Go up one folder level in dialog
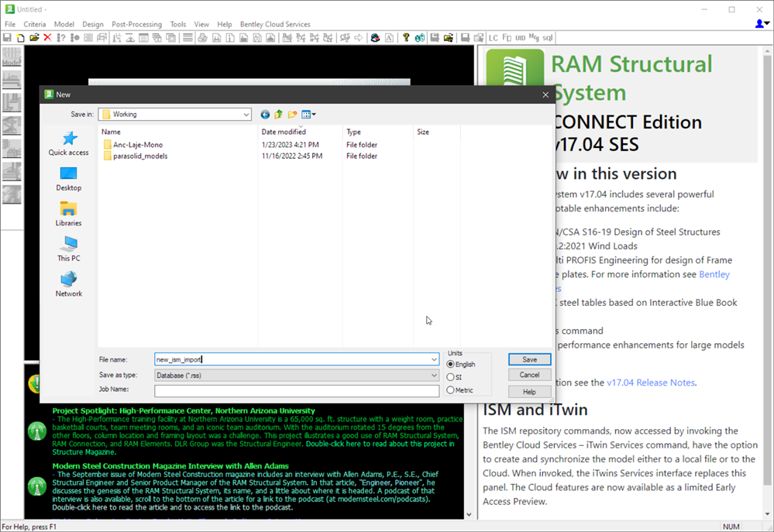 click(x=278, y=115)
